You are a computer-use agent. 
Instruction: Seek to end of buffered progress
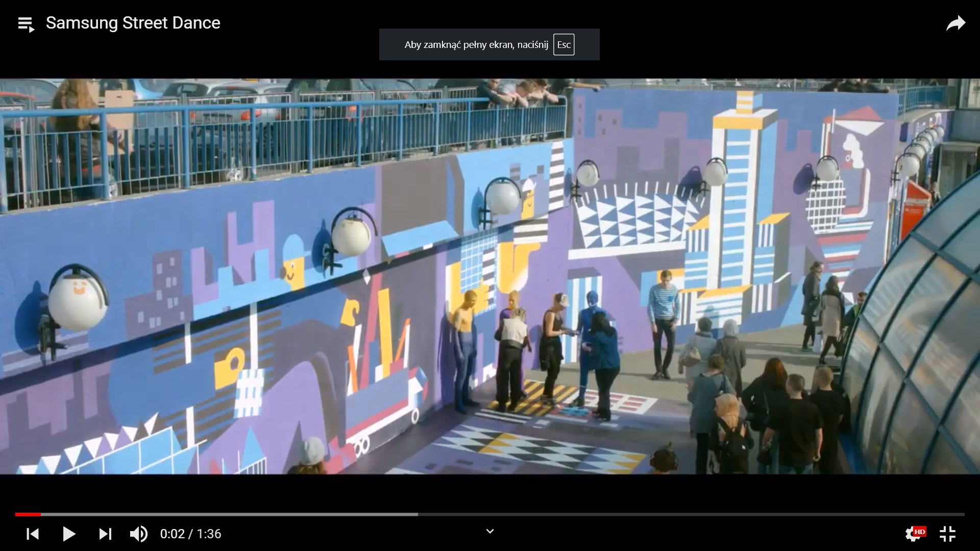[417, 514]
